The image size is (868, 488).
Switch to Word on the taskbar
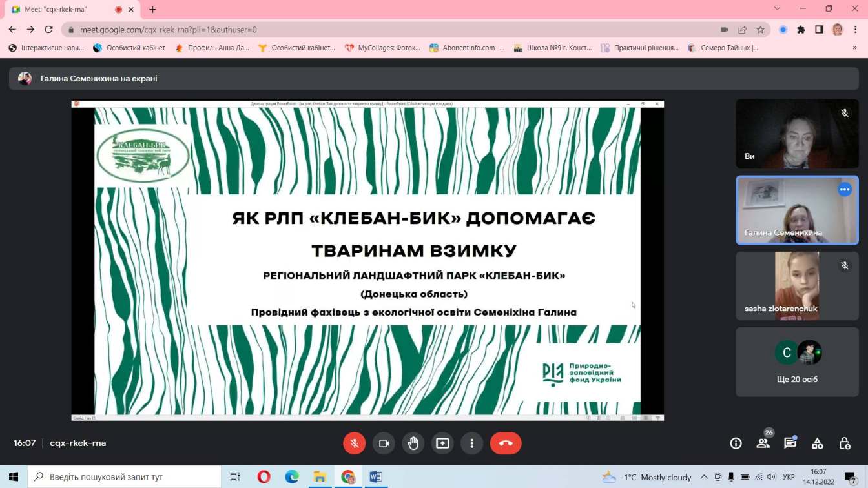pos(376,477)
